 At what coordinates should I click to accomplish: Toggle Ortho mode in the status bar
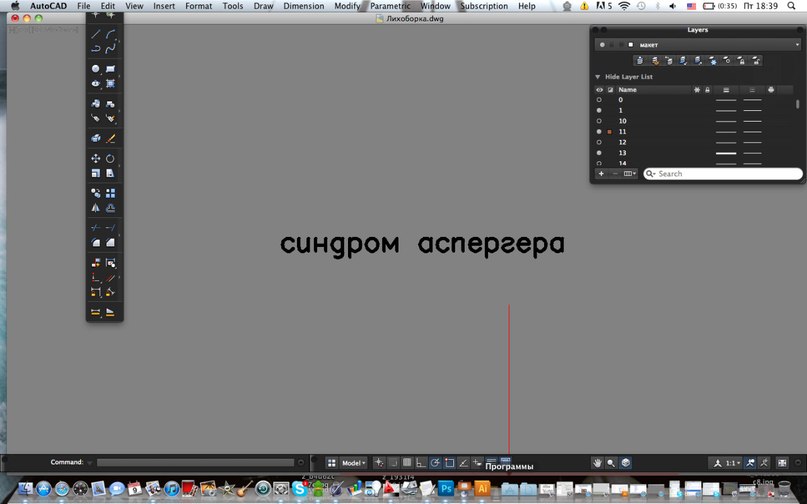tap(421, 463)
